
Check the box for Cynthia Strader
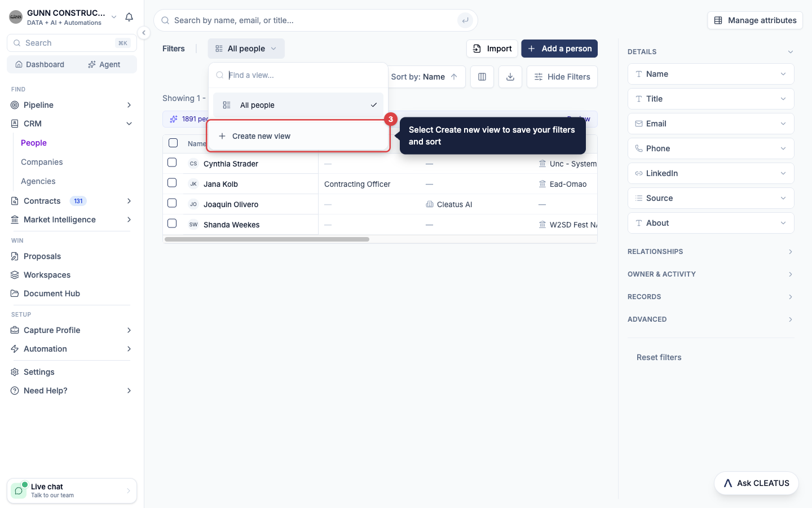coord(172,163)
